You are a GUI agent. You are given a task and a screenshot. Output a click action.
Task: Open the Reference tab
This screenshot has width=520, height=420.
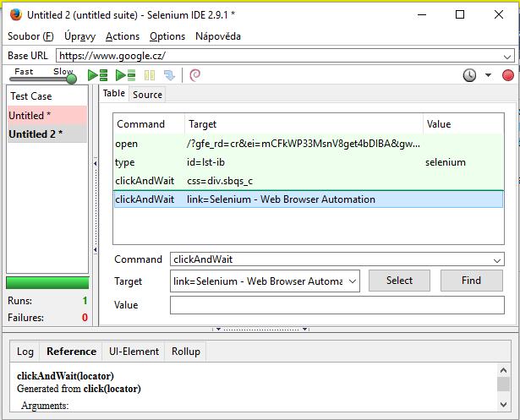click(71, 352)
